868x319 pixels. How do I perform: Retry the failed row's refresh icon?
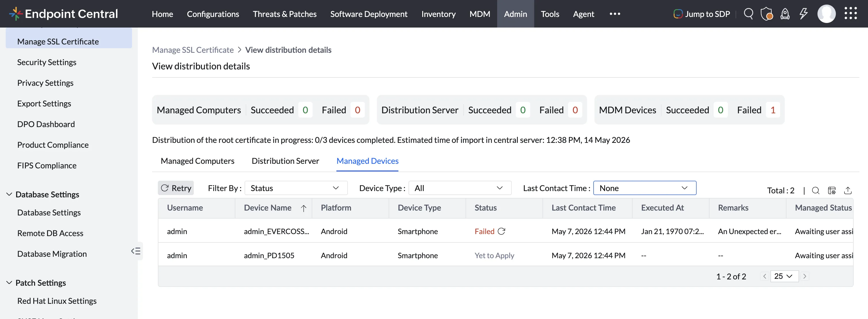click(501, 231)
